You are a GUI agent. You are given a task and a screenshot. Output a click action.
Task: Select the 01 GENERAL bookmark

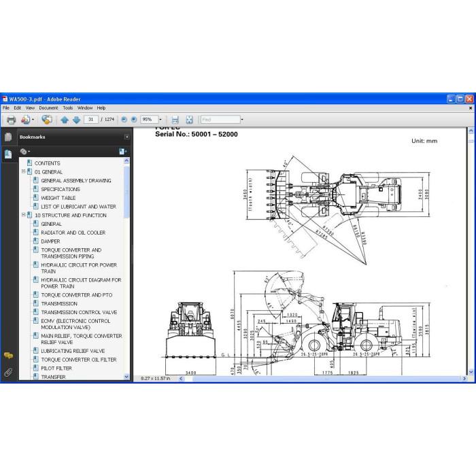tap(48, 172)
